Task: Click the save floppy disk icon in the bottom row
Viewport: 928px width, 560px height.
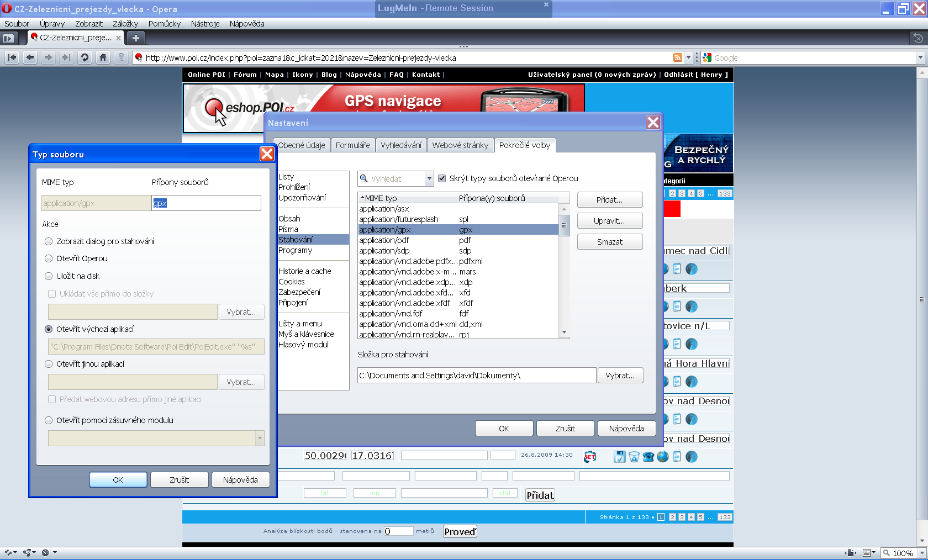Action: tap(619, 457)
